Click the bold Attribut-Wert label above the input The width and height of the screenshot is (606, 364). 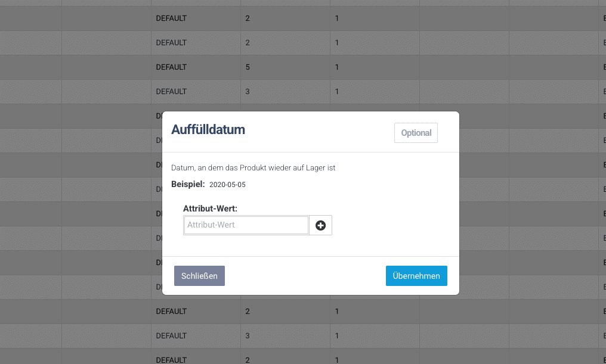(210, 209)
